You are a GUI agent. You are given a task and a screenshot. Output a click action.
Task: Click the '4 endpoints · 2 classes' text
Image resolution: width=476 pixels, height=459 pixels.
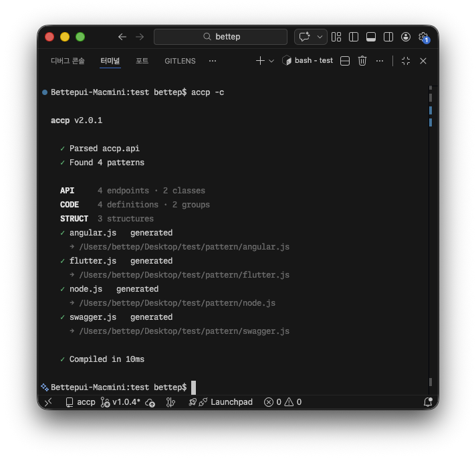pyautogui.click(x=151, y=191)
